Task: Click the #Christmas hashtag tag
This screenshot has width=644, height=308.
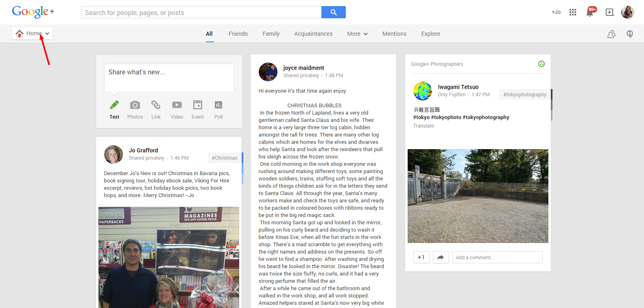Action: [225, 158]
